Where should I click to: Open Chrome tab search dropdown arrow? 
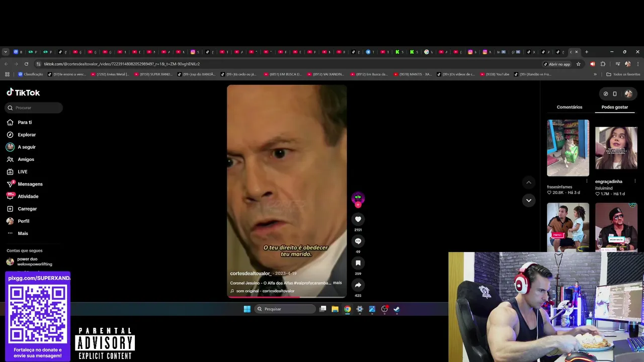tap(6, 52)
